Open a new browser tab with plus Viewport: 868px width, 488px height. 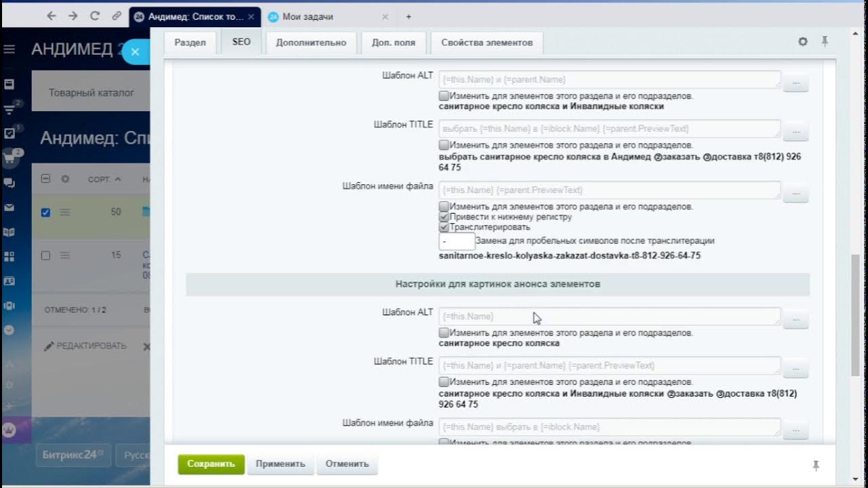pyautogui.click(x=408, y=16)
